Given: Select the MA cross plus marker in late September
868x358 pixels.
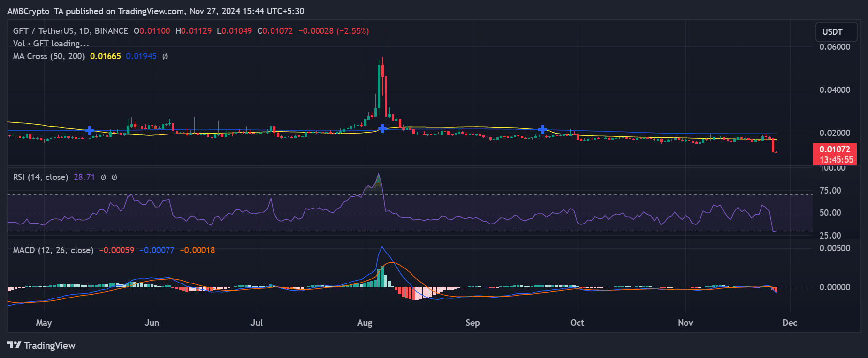Looking at the screenshot, I should pyautogui.click(x=543, y=130).
